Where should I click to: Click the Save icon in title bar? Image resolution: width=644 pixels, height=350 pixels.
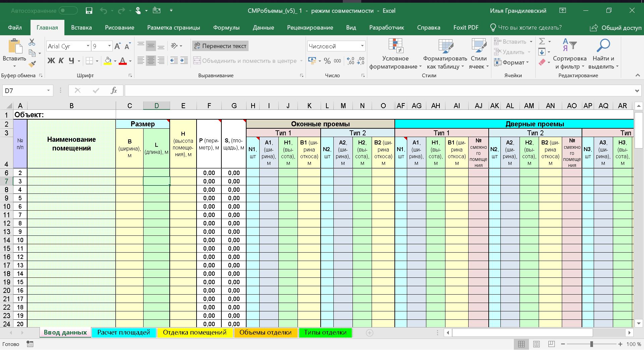(89, 11)
